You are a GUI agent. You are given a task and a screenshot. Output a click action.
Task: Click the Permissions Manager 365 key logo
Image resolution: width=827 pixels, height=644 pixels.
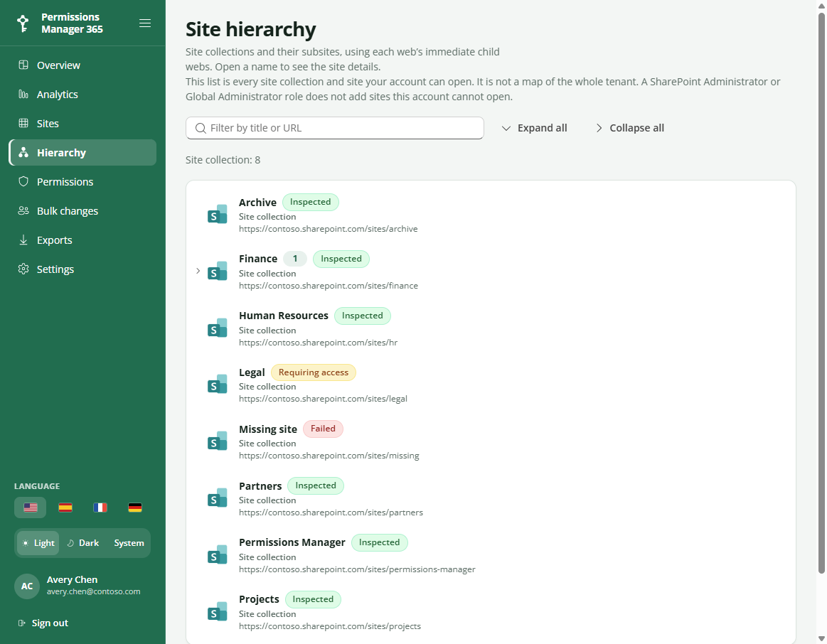[x=23, y=23]
